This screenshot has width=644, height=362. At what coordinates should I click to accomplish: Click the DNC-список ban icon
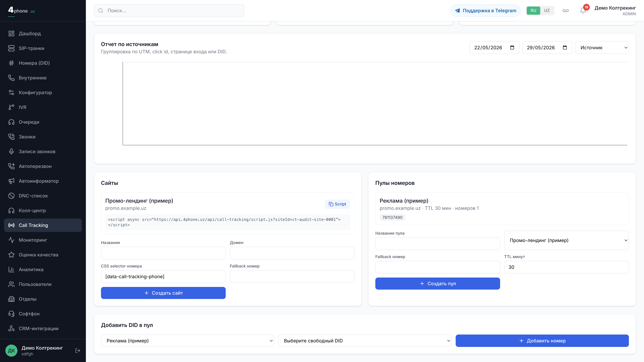(x=11, y=196)
